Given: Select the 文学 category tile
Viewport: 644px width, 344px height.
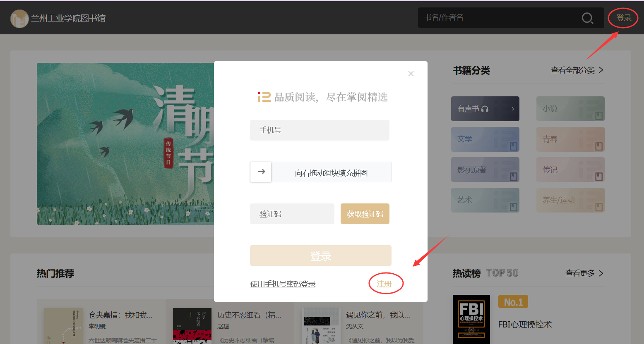Looking at the screenshot, I should point(485,139).
